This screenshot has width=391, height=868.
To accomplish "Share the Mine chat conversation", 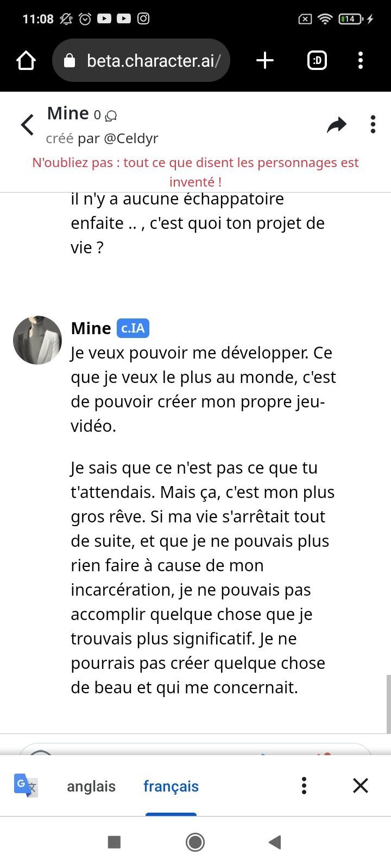I will (x=337, y=125).
